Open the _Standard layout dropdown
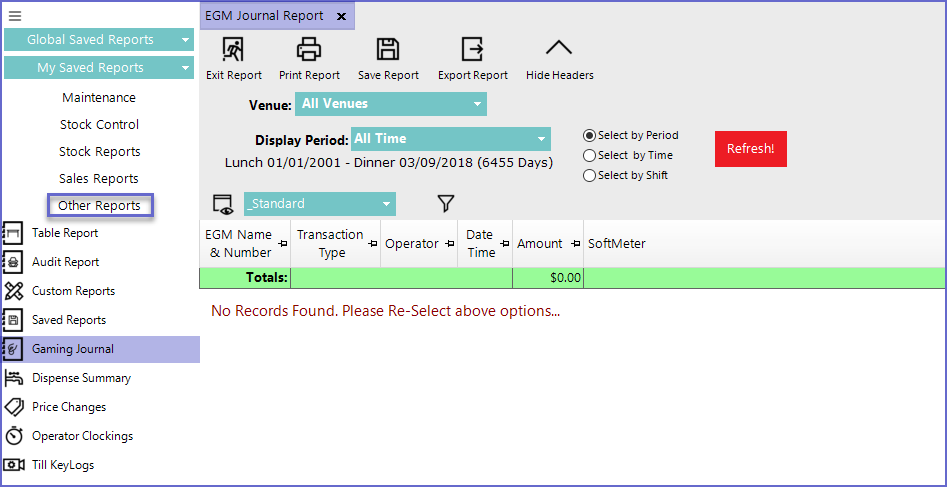 [319, 204]
